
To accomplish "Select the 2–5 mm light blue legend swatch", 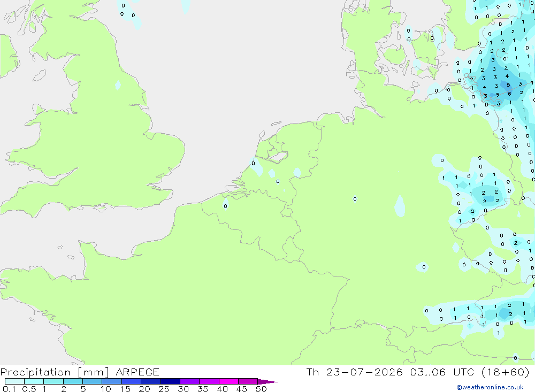I will (x=73, y=381).
